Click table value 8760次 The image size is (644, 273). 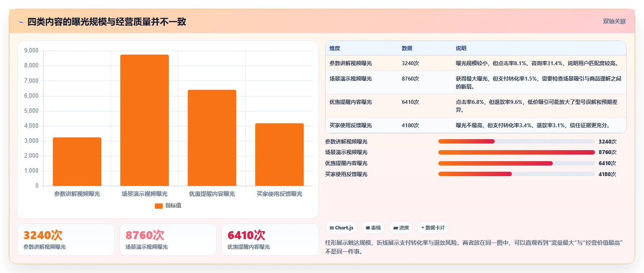[410, 79]
